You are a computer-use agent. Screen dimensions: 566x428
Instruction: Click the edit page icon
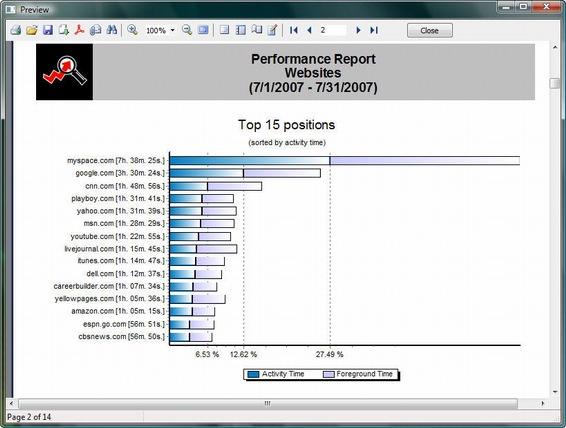tap(273, 30)
